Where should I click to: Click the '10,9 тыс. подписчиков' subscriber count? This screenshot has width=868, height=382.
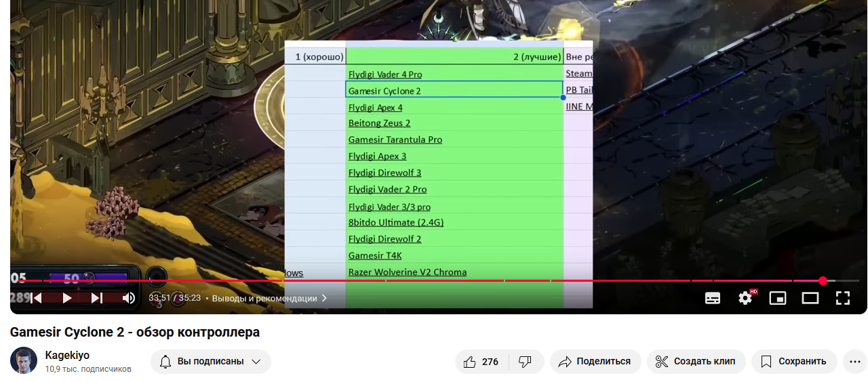88,369
